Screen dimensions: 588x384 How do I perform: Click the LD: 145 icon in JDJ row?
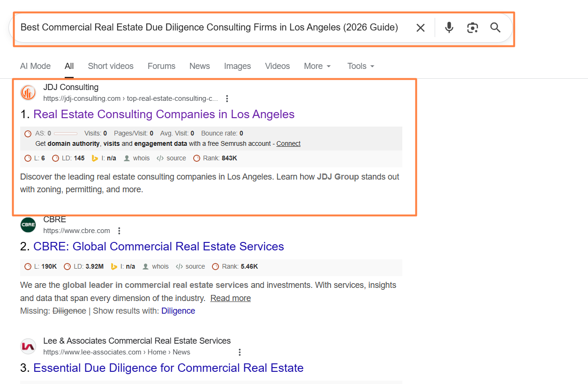click(55, 158)
